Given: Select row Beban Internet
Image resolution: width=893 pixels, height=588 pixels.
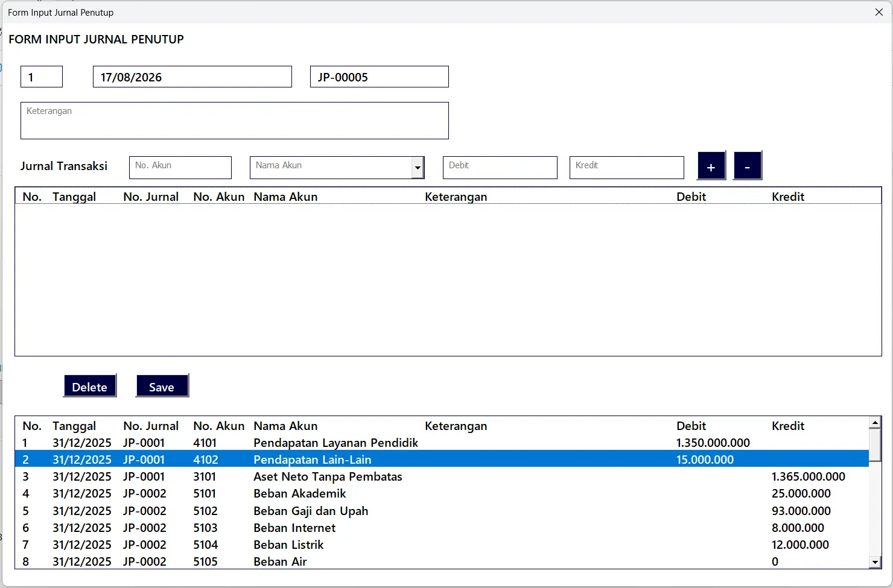Looking at the screenshot, I should pyautogui.click(x=442, y=528).
